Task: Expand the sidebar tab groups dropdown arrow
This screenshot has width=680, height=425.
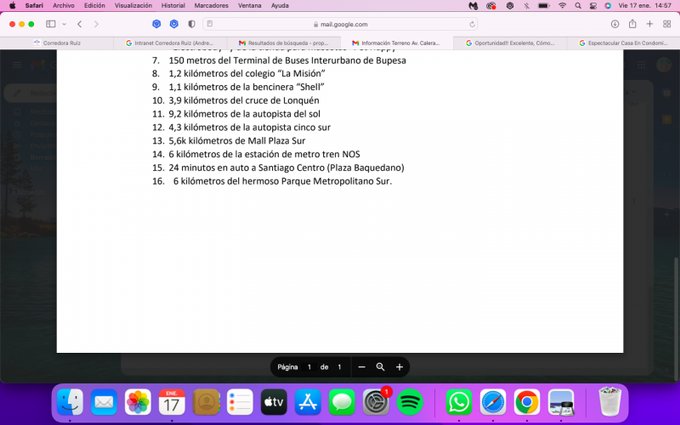Action: tap(65, 24)
